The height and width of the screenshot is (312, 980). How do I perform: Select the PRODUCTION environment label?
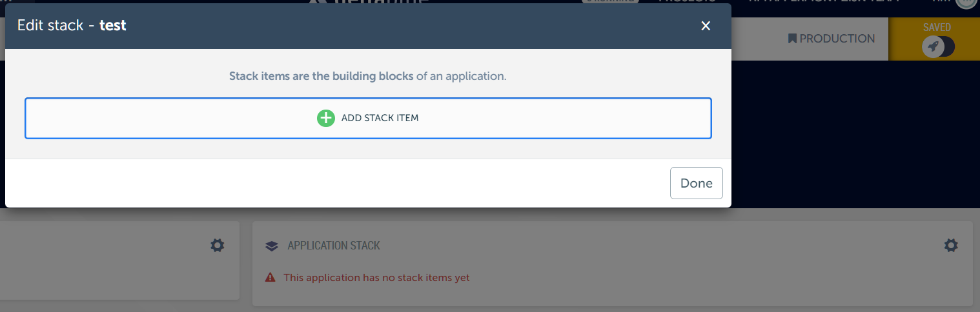tap(837, 39)
